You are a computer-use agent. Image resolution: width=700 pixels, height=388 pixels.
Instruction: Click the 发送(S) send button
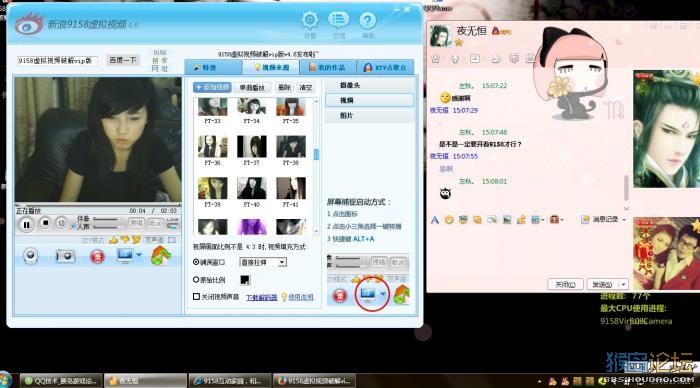tap(602, 284)
